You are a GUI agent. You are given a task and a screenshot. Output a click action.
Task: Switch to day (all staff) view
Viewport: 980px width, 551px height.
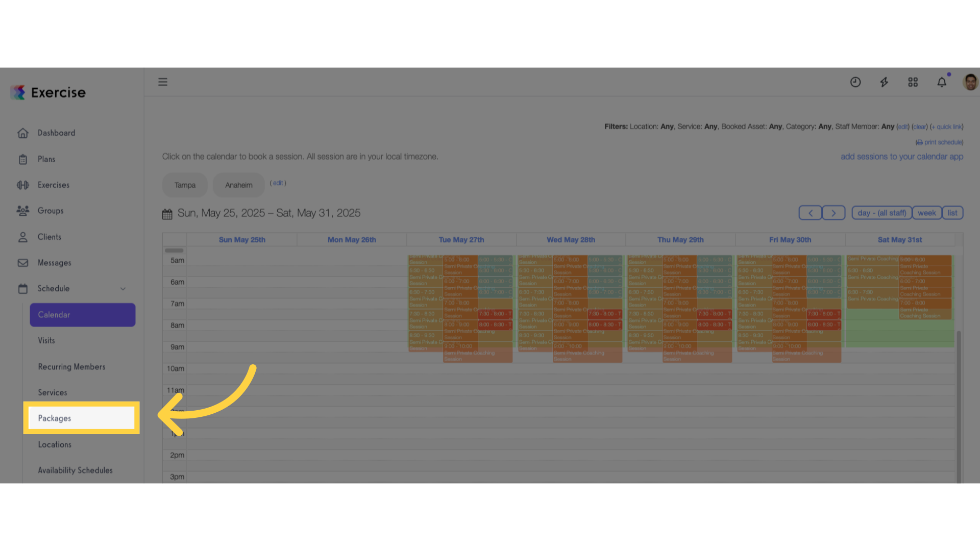[x=881, y=213]
